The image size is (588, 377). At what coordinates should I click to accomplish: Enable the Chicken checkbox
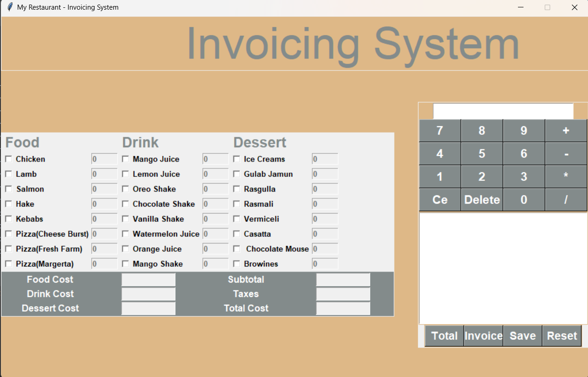click(8, 159)
